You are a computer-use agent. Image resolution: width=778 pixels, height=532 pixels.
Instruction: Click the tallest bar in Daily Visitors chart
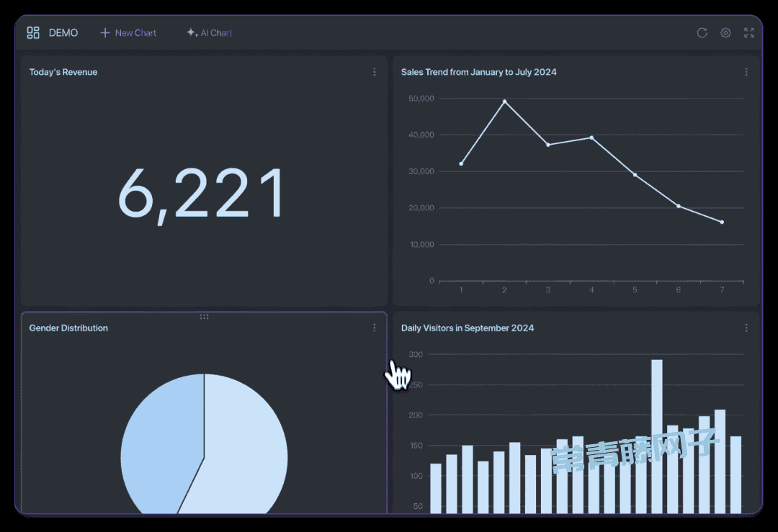click(656, 436)
